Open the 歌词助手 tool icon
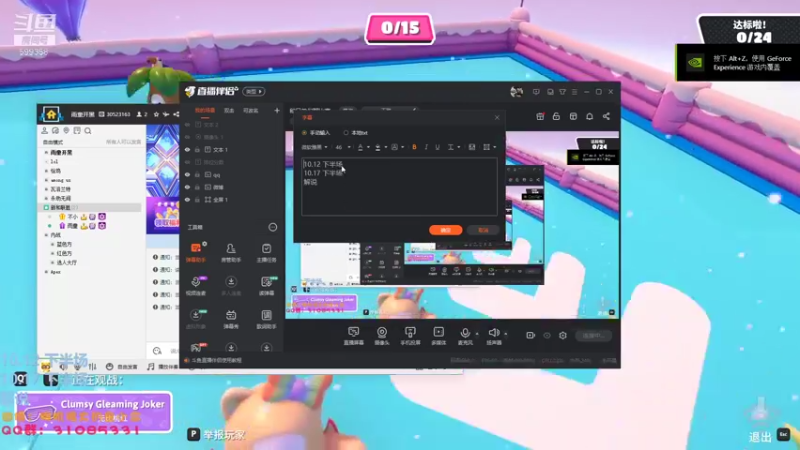Viewport: 800px width, 450px height. (266, 319)
